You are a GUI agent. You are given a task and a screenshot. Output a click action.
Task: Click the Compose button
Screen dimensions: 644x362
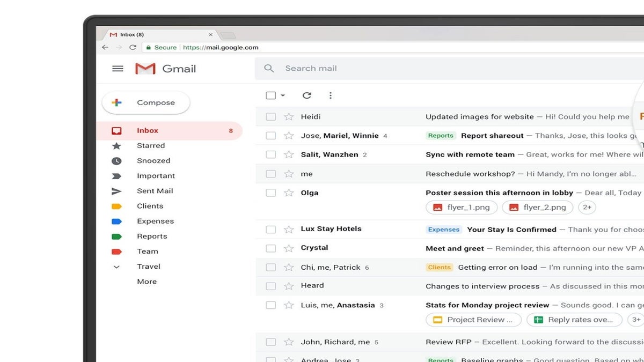pyautogui.click(x=146, y=102)
